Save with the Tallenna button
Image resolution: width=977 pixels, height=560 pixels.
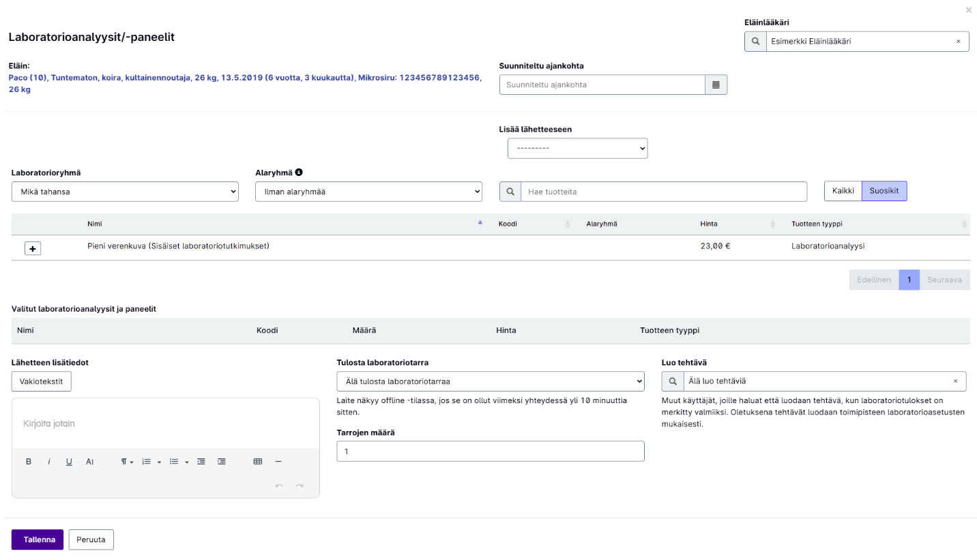[x=38, y=540]
